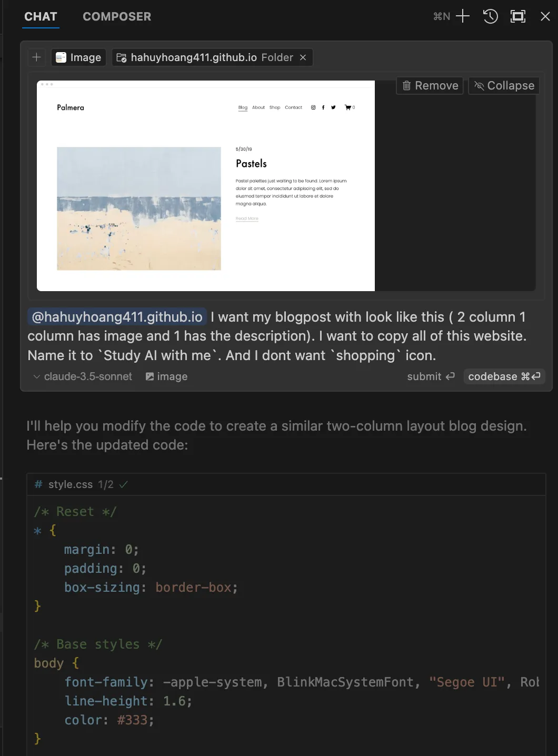The height and width of the screenshot is (756, 558).
Task: Add context with the plus button
Action: click(x=36, y=57)
